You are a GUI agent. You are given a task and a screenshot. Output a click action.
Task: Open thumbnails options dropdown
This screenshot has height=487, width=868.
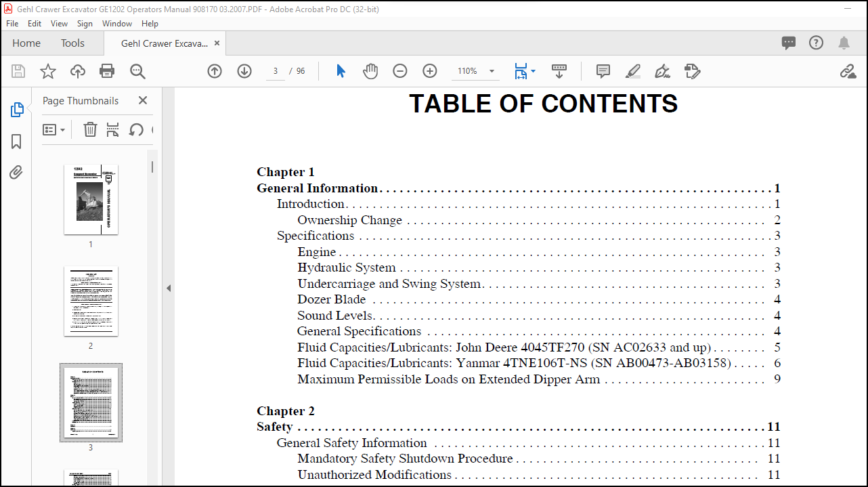(x=54, y=129)
